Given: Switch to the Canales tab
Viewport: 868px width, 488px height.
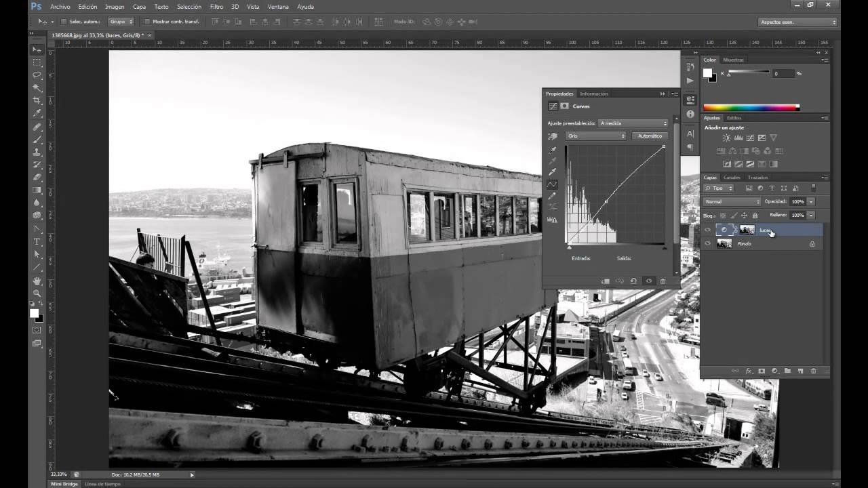Looking at the screenshot, I should [732, 178].
